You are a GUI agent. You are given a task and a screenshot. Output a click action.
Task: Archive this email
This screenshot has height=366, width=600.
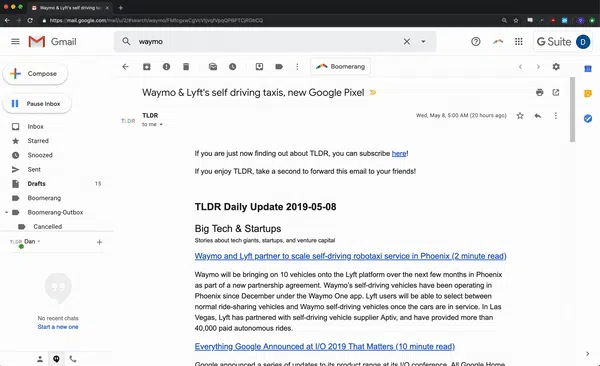pyautogui.click(x=147, y=67)
